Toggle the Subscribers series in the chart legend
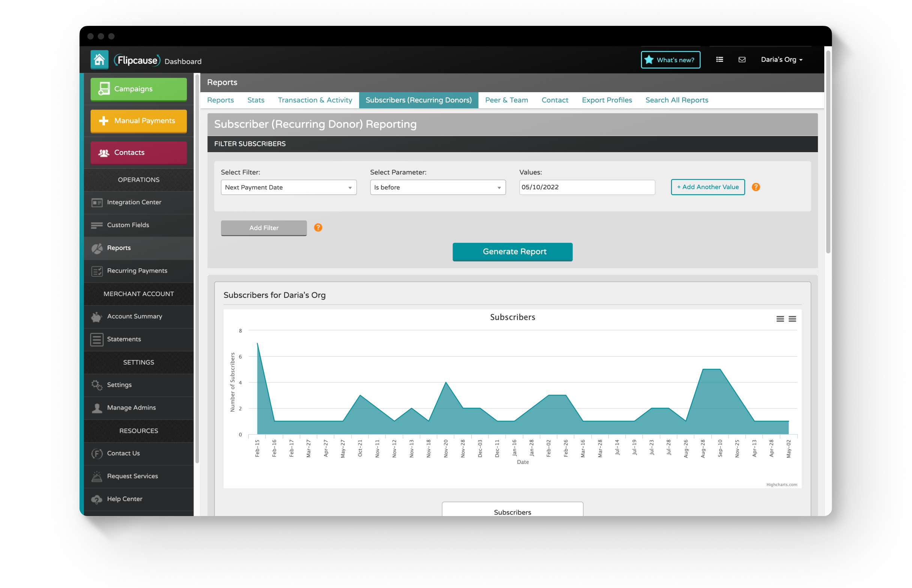The width and height of the screenshot is (912, 588). point(512,512)
